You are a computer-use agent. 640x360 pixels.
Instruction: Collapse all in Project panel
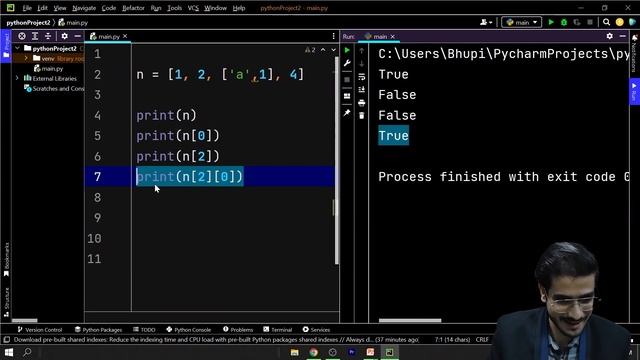pyautogui.click(x=48, y=36)
